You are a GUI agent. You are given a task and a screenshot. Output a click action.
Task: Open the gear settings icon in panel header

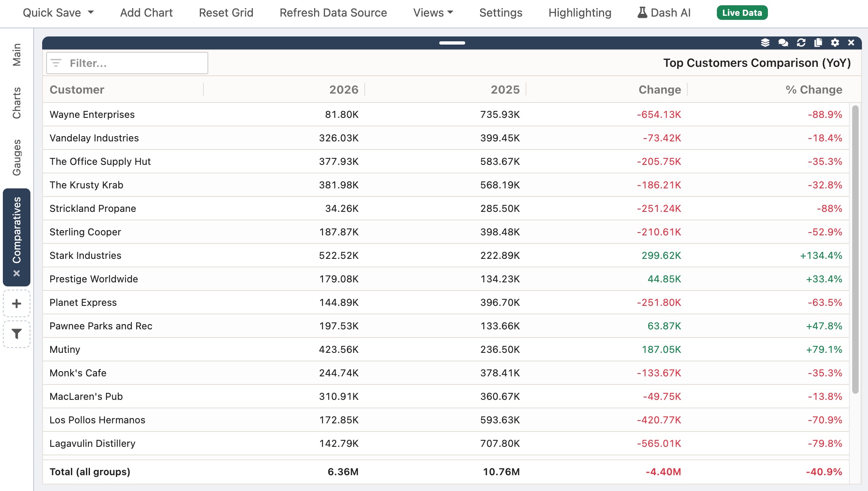(835, 43)
